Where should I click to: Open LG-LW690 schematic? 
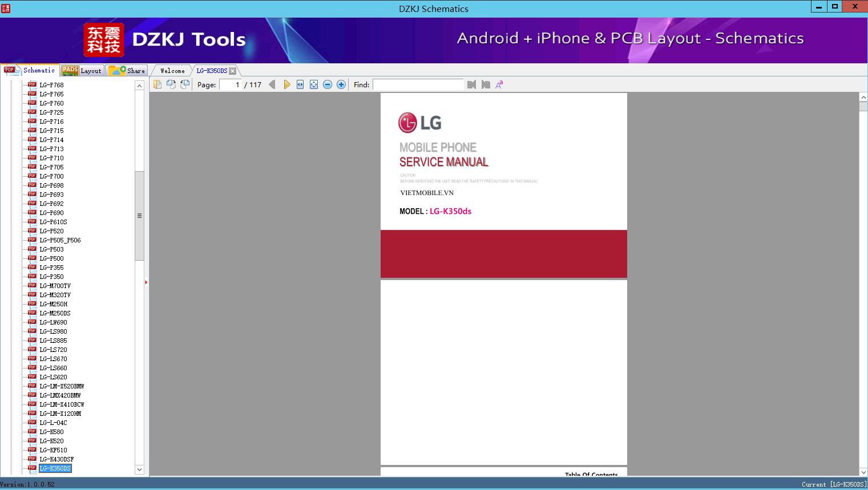[x=53, y=322]
